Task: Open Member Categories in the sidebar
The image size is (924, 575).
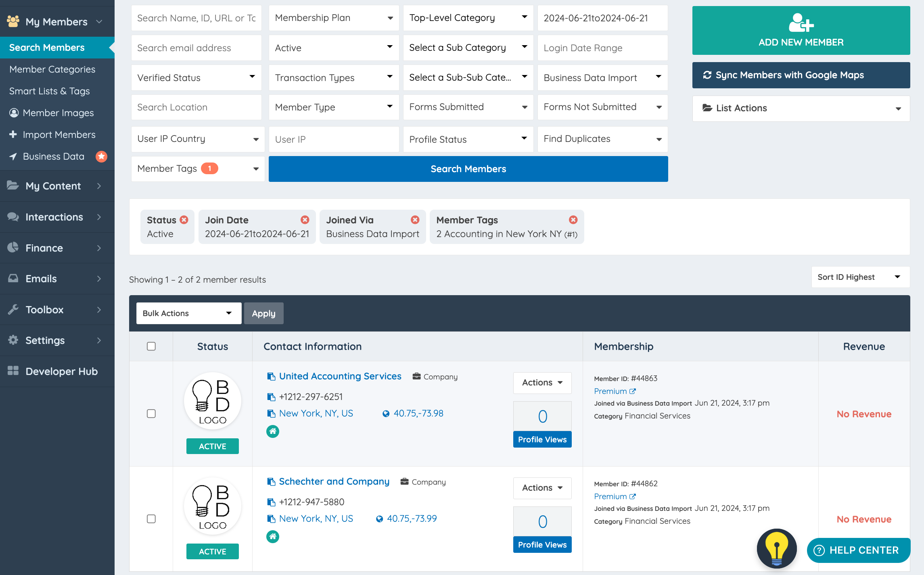Action: (52, 69)
